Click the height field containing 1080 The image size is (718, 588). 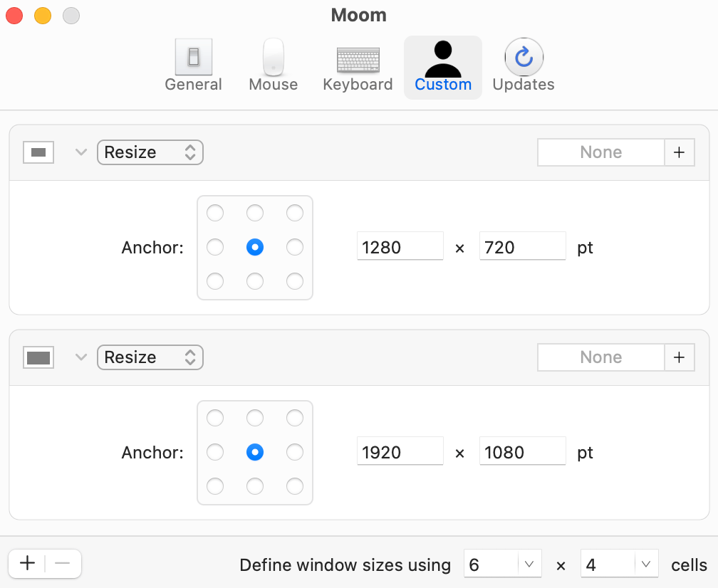(523, 451)
